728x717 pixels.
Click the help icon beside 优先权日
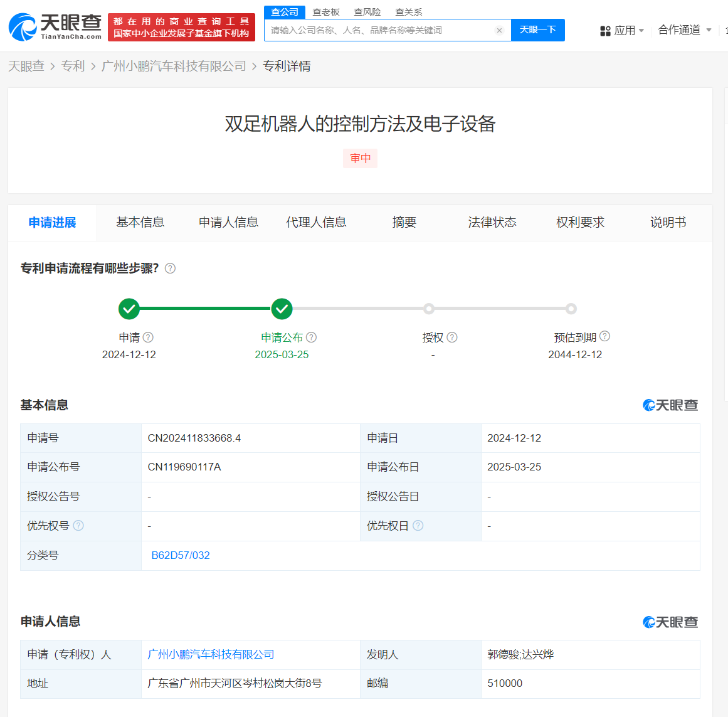[418, 526]
